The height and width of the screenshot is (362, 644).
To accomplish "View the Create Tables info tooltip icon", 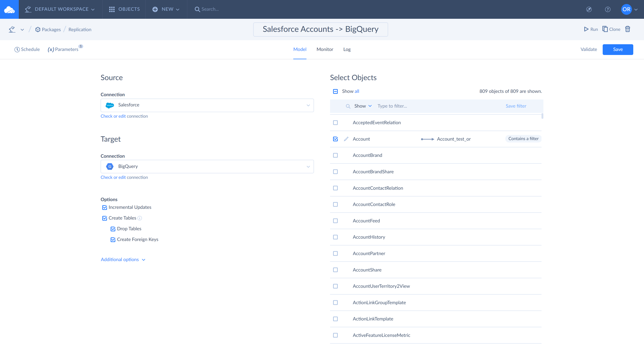I will click(x=140, y=218).
